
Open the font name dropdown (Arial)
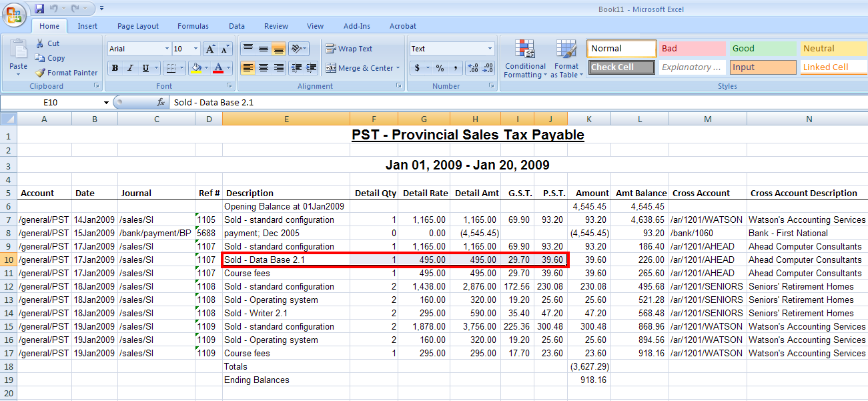167,49
